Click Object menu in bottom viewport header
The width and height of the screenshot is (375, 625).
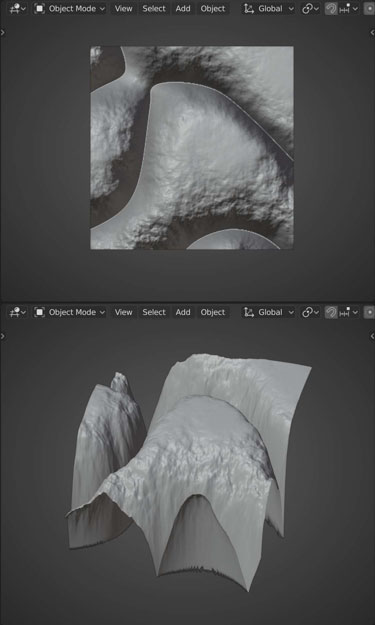click(x=213, y=312)
